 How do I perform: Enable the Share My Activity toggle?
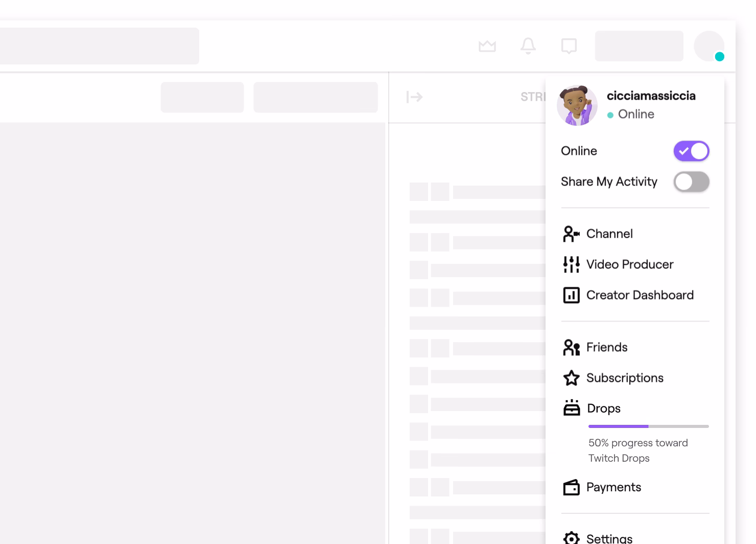(x=691, y=182)
